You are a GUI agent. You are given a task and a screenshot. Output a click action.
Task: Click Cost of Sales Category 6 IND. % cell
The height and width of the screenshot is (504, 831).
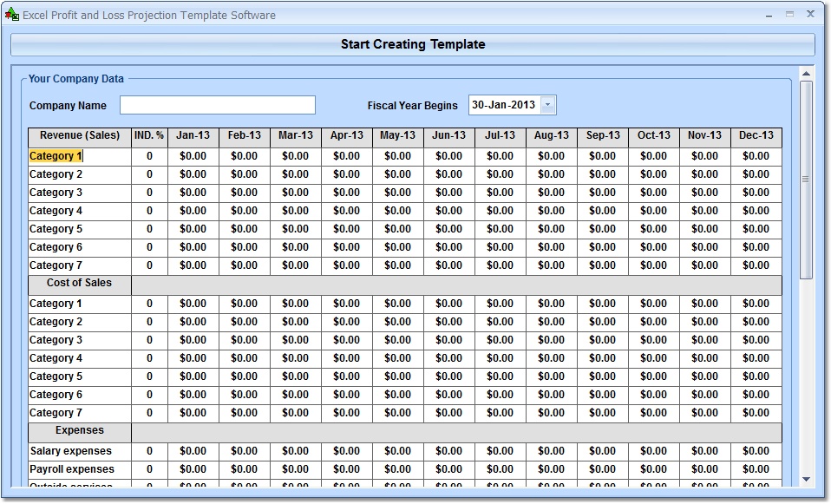pyautogui.click(x=149, y=395)
